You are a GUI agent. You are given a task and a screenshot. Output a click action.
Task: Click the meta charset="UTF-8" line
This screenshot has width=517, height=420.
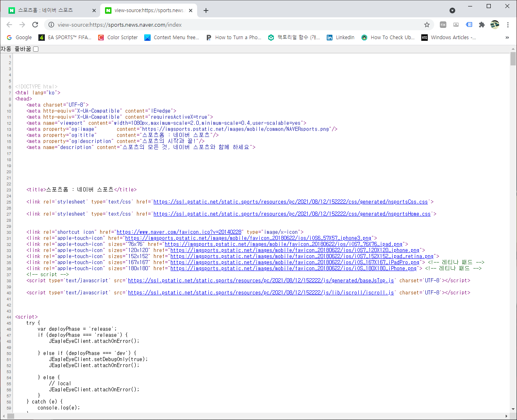click(57, 105)
